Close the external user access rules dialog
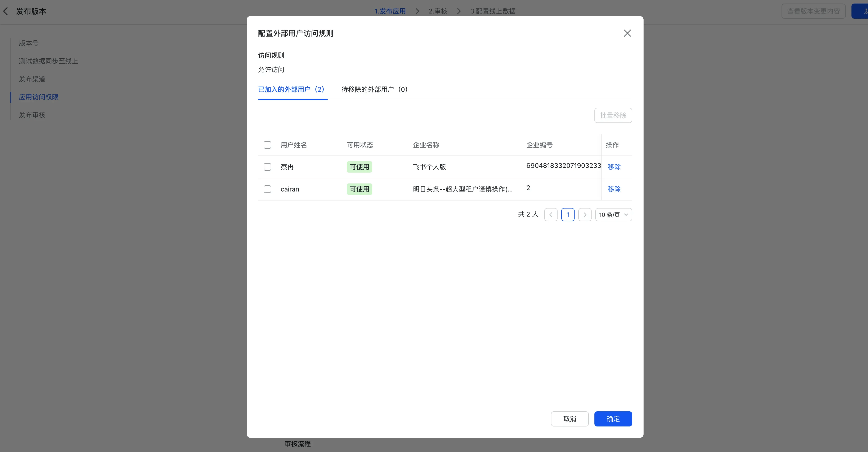This screenshot has width=868, height=452. (627, 33)
